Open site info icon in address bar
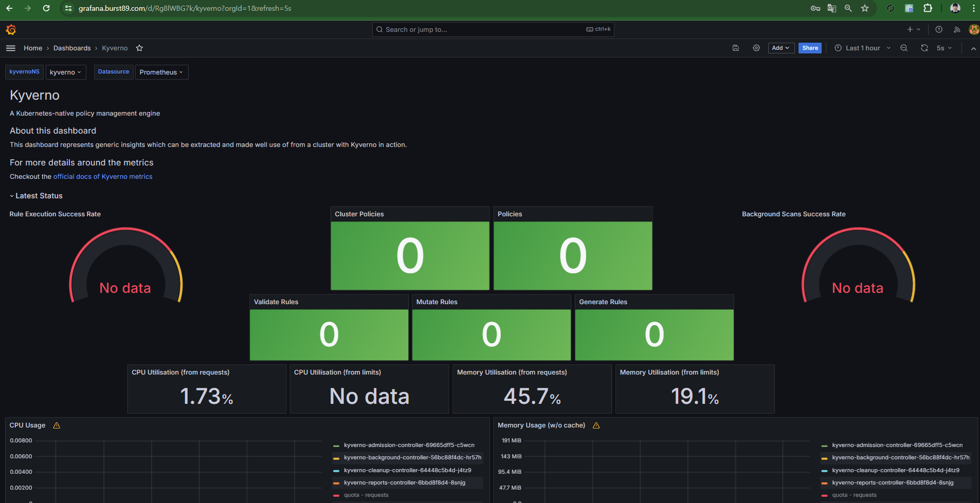Viewport: 980px width, 503px height. (x=68, y=8)
